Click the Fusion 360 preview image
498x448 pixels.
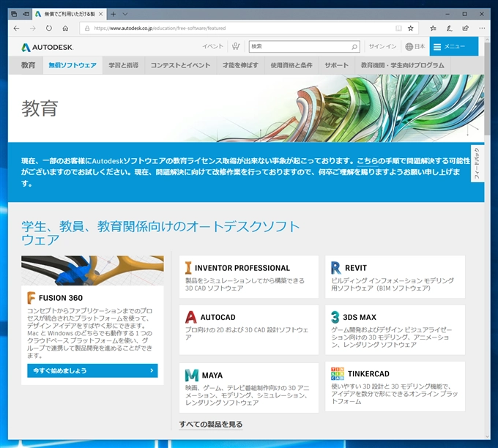pos(92,270)
